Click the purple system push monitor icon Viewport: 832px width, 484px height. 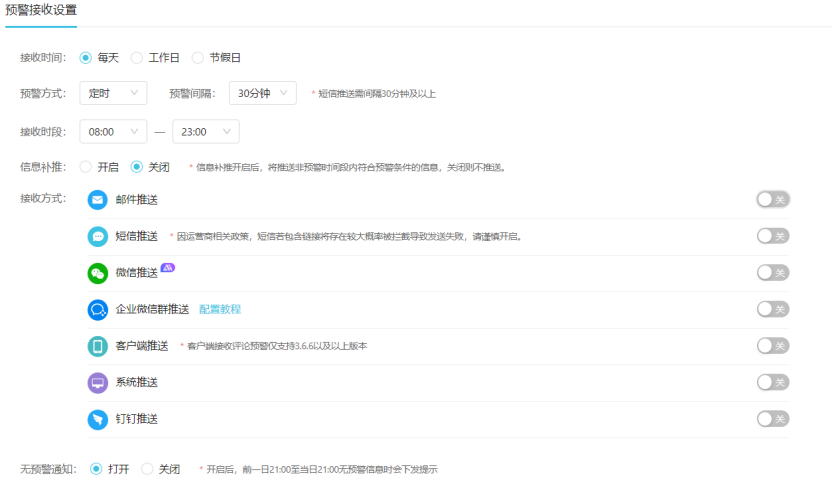tap(97, 382)
